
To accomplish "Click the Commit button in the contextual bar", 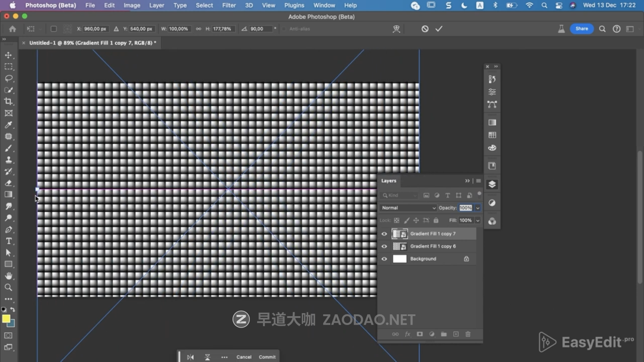I will (267, 357).
